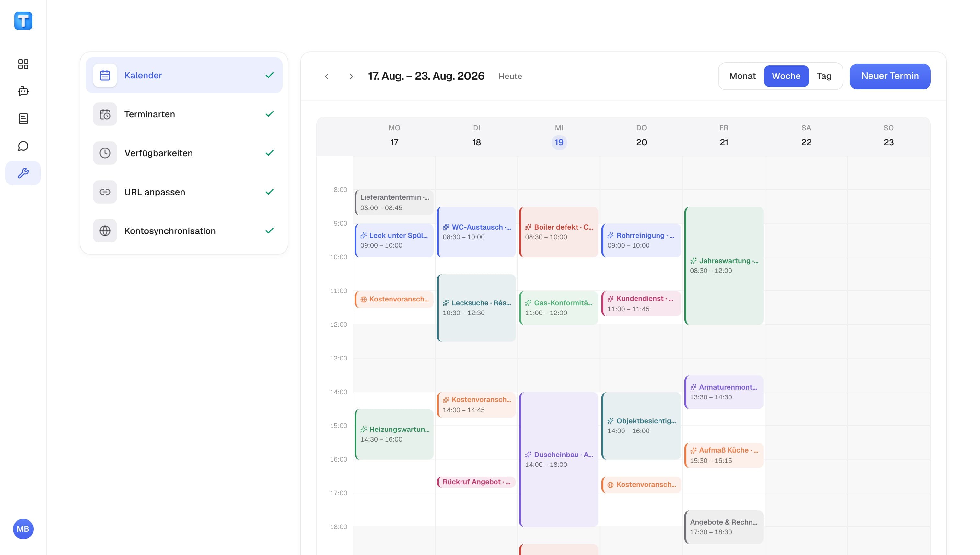980x555 pixels.
Task: Open WC-Austausch event 08:30 – 10:00
Action: tap(476, 232)
